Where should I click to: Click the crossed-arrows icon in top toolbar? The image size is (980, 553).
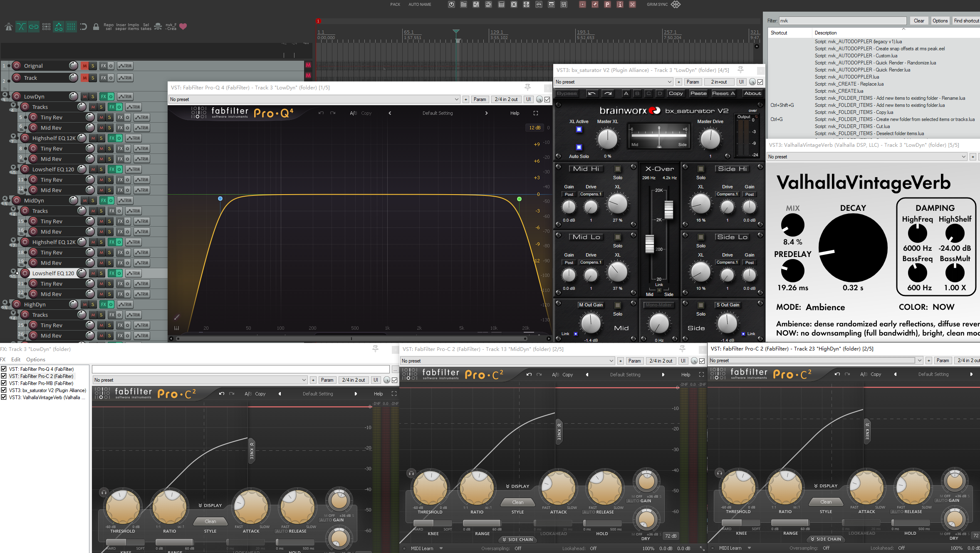point(514,5)
